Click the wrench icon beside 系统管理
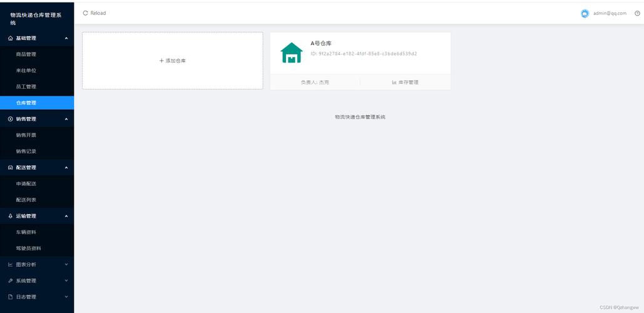644x313 pixels. pyautogui.click(x=11, y=280)
